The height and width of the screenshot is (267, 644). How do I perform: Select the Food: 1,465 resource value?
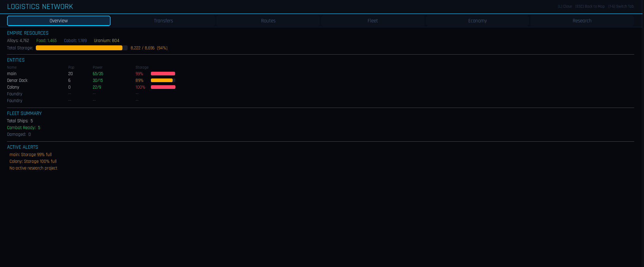(47, 40)
